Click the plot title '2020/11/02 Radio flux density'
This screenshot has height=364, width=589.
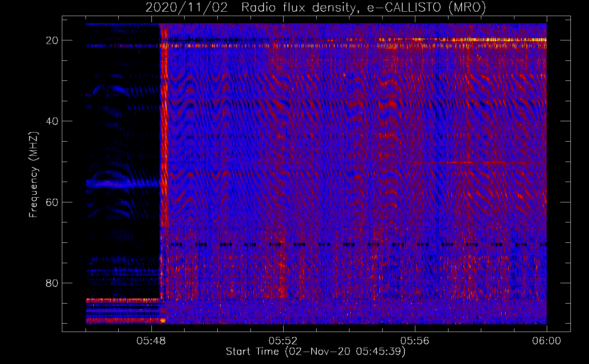coord(316,8)
